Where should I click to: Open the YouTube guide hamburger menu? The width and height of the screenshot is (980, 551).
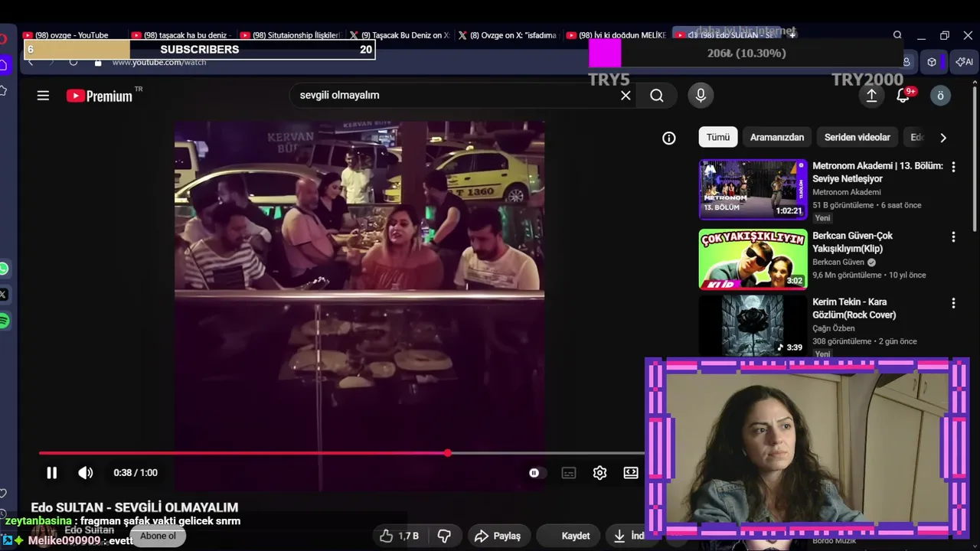pyautogui.click(x=43, y=96)
